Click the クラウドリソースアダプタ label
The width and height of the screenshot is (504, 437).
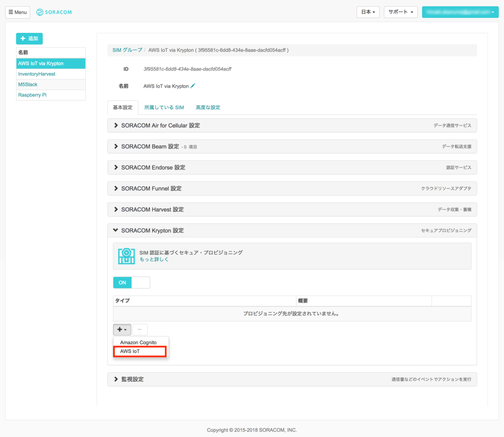(446, 189)
